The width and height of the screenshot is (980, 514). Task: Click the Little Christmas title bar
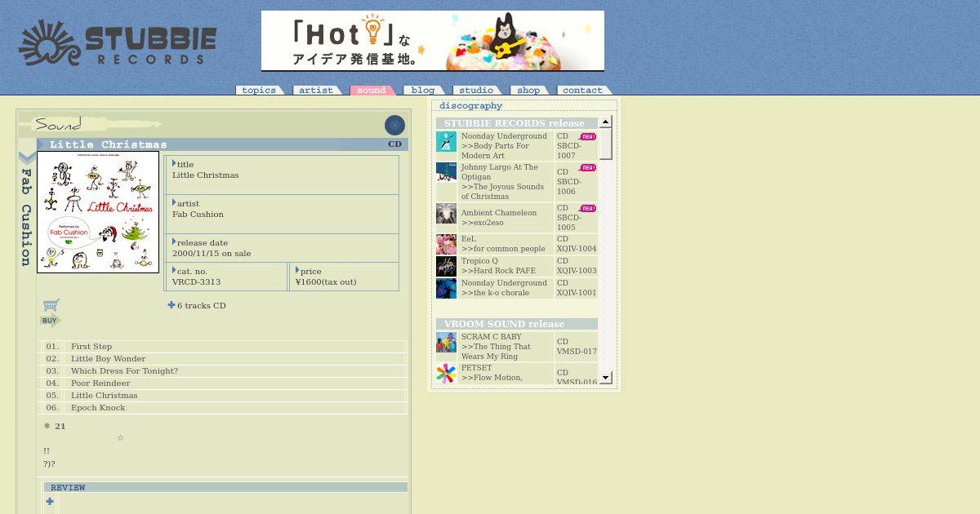(x=222, y=144)
